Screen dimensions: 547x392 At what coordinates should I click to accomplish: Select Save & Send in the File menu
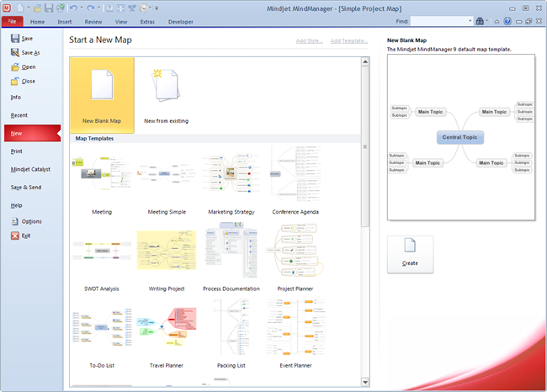pos(26,188)
